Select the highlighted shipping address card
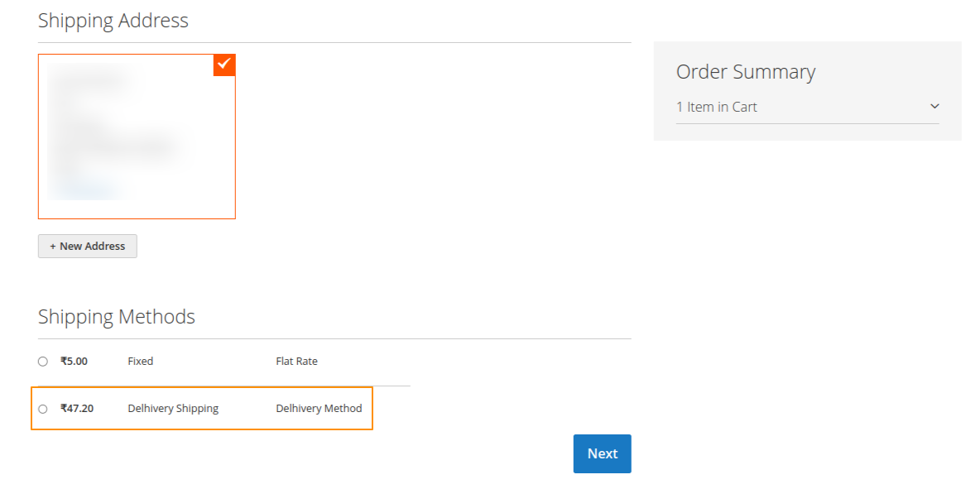 click(x=137, y=136)
